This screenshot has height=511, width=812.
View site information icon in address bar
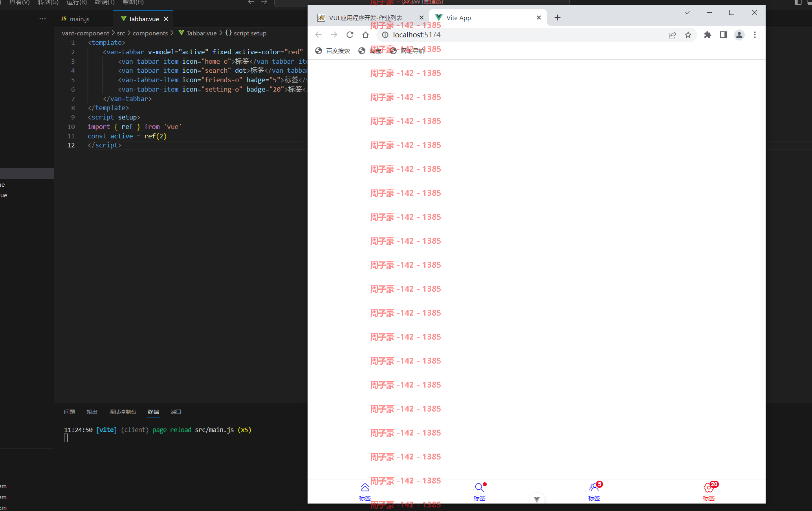385,35
